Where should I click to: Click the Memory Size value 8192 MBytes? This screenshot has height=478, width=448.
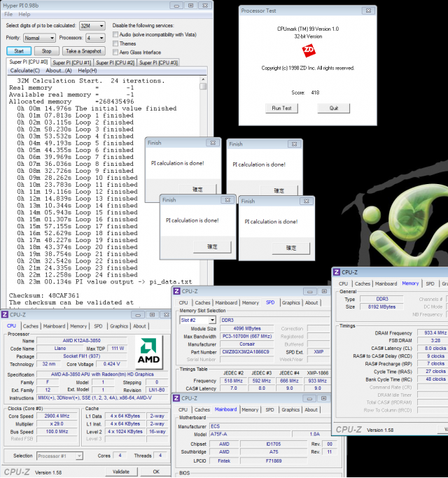pos(381,307)
